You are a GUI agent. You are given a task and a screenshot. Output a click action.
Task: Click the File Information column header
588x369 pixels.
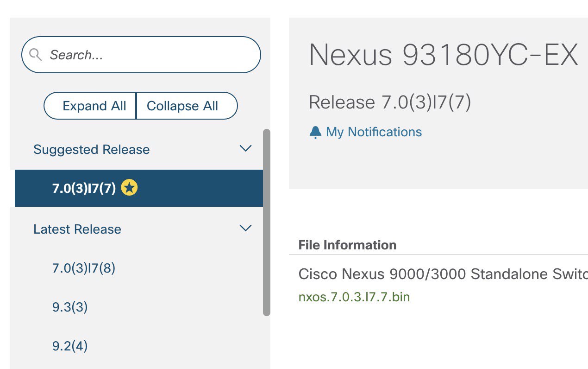point(347,245)
